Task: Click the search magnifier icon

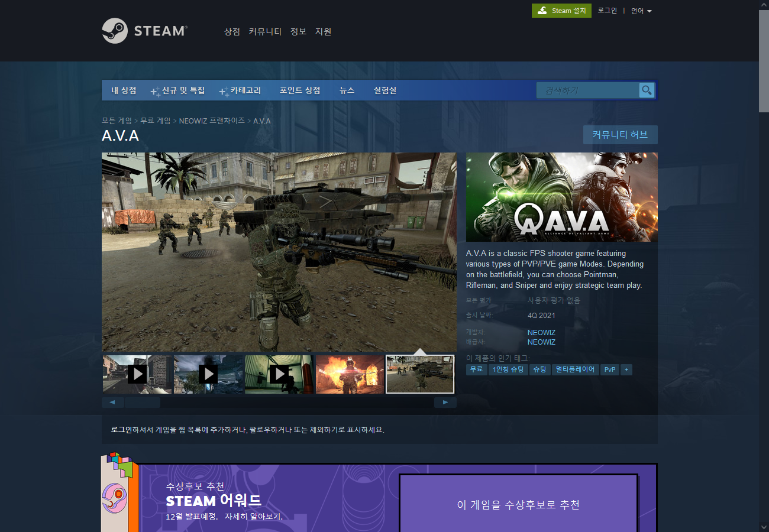Action: [647, 90]
